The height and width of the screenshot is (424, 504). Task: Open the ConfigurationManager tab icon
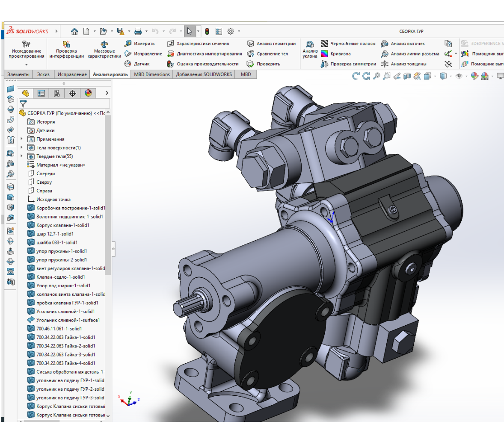pyautogui.click(x=56, y=93)
